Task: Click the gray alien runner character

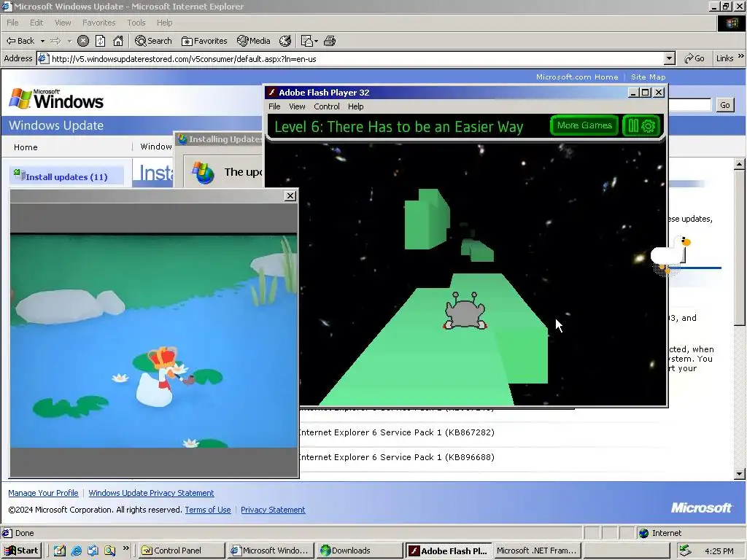Action: (x=465, y=311)
